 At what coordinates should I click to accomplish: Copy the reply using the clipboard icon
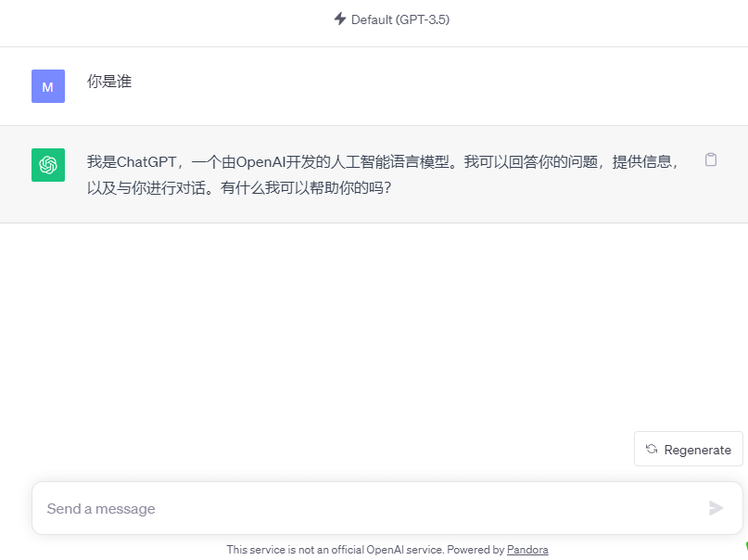tap(711, 159)
